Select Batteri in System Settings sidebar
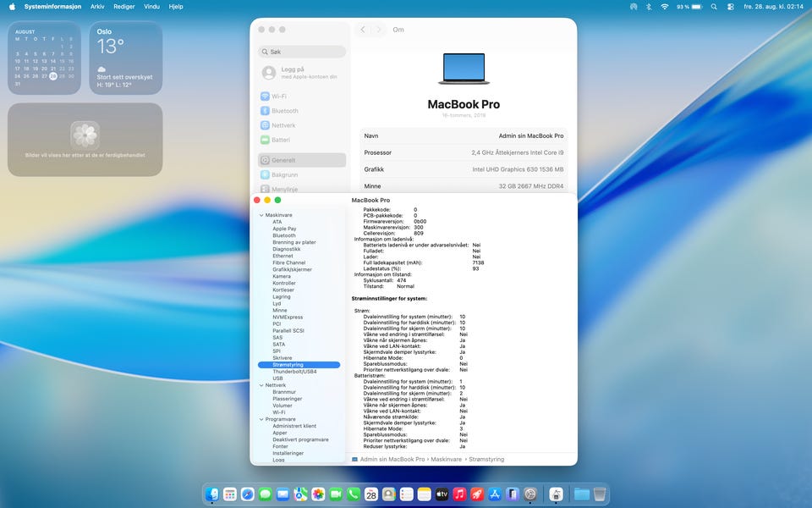812x508 pixels. pos(302,140)
